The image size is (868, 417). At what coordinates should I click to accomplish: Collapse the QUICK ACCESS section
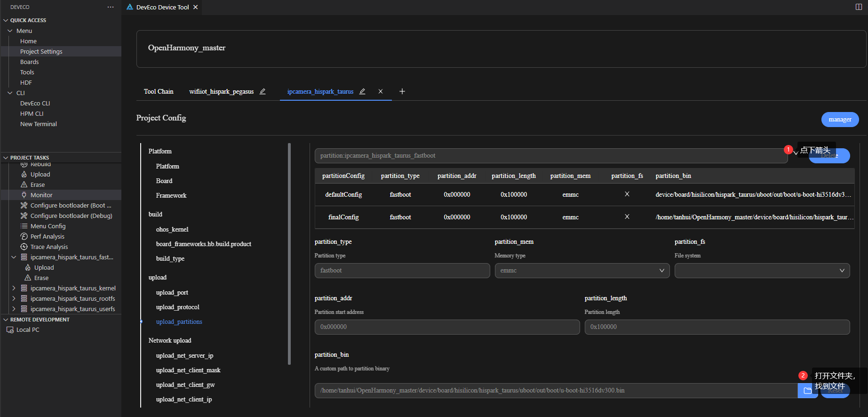[6, 20]
